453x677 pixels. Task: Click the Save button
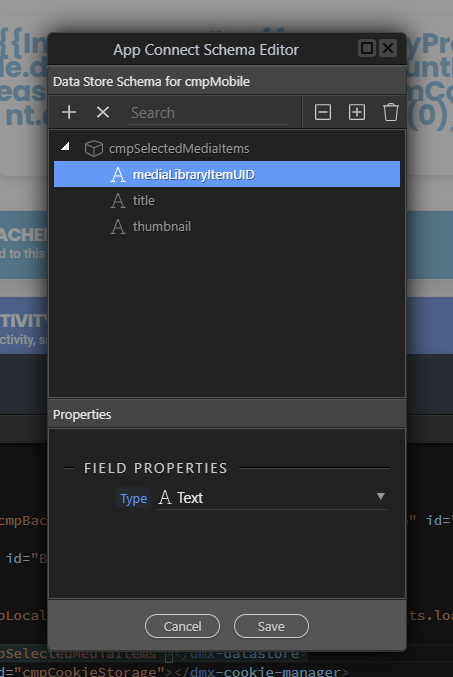click(271, 626)
